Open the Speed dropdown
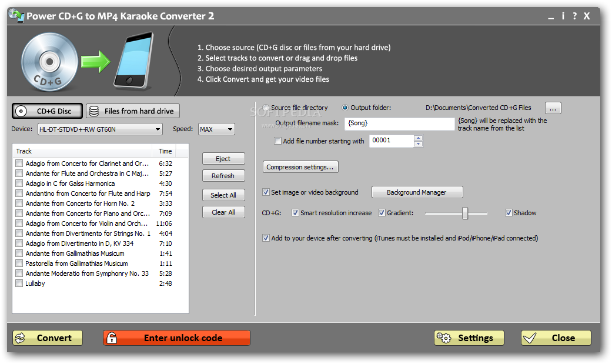 coord(216,129)
